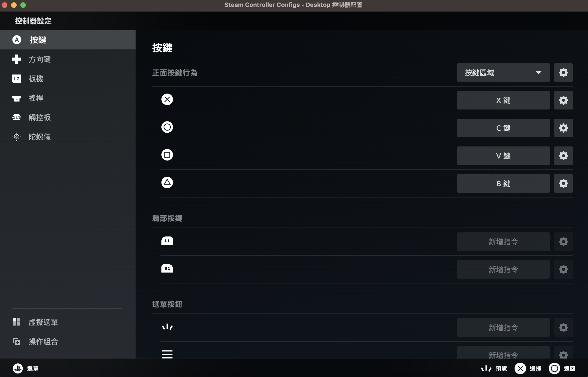The height and width of the screenshot is (377, 588).
Task: Click gear icon beside Triangle B 鍵 binding
Action: [563, 183]
